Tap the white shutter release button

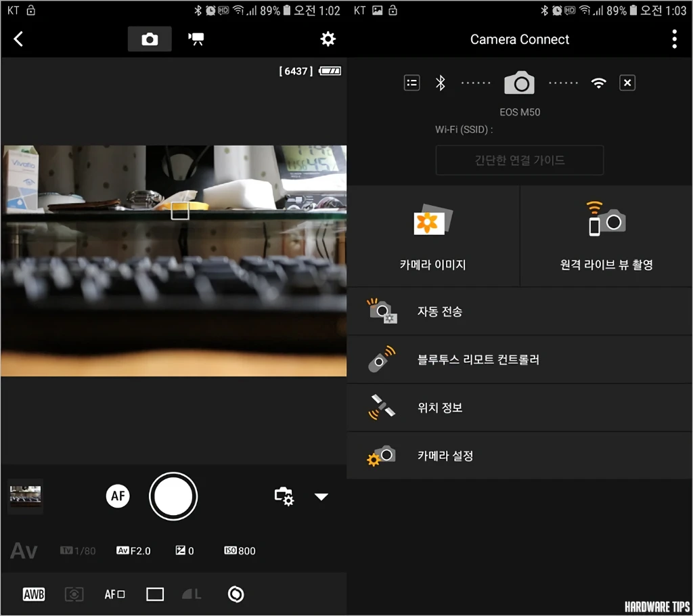(x=173, y=496)
